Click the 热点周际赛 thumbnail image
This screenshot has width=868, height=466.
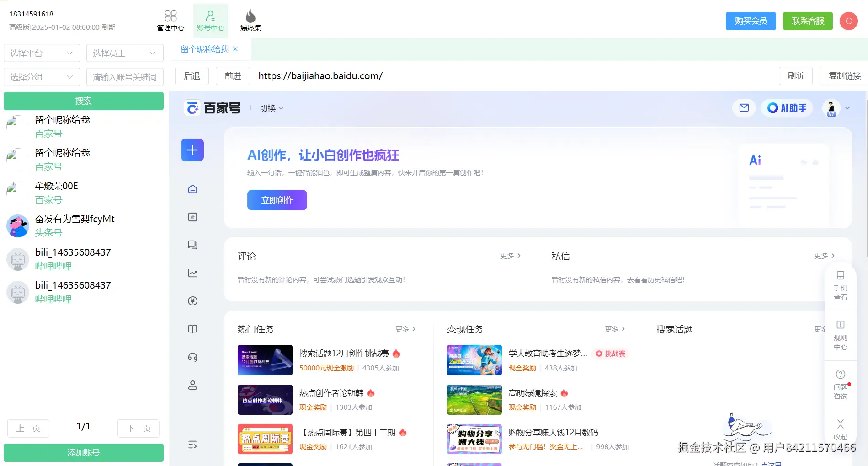pos(265,439)
